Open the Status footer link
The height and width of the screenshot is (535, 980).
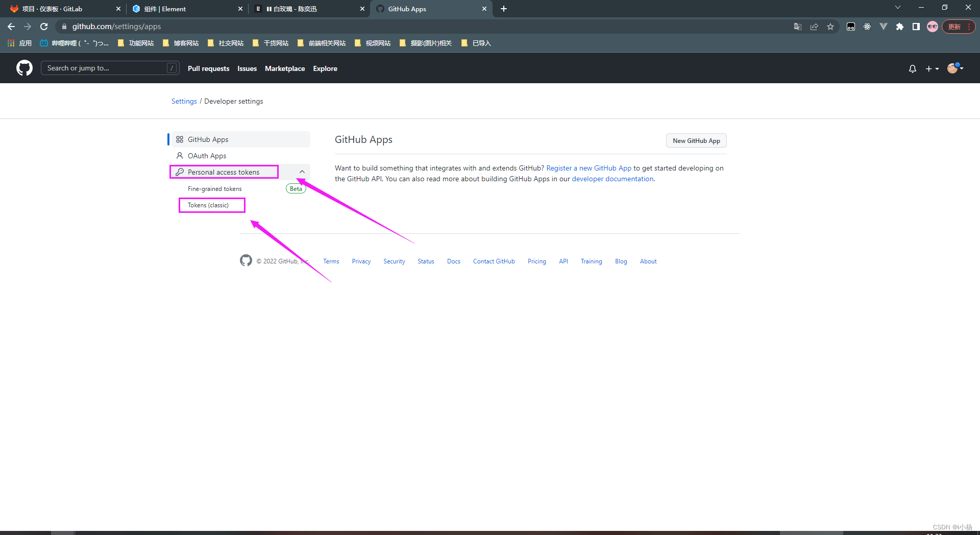pos(426,261)
